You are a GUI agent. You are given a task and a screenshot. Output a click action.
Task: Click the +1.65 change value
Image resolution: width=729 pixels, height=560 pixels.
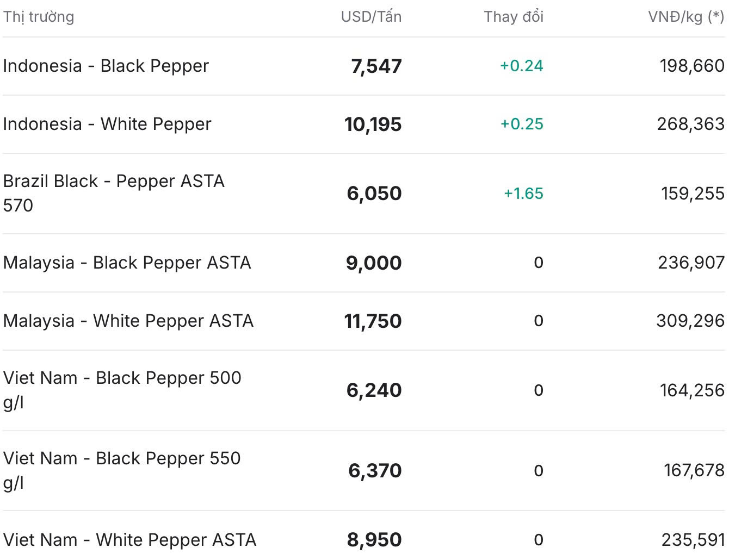[x=523, y=194]
